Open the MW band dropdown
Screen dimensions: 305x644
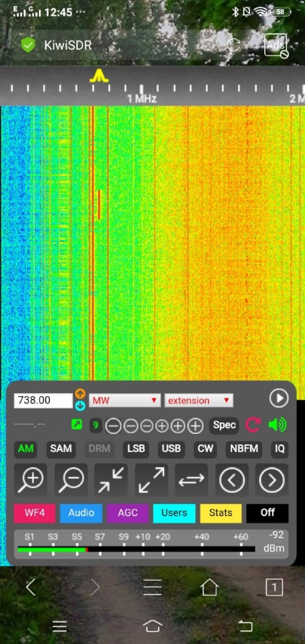point(125,401)
